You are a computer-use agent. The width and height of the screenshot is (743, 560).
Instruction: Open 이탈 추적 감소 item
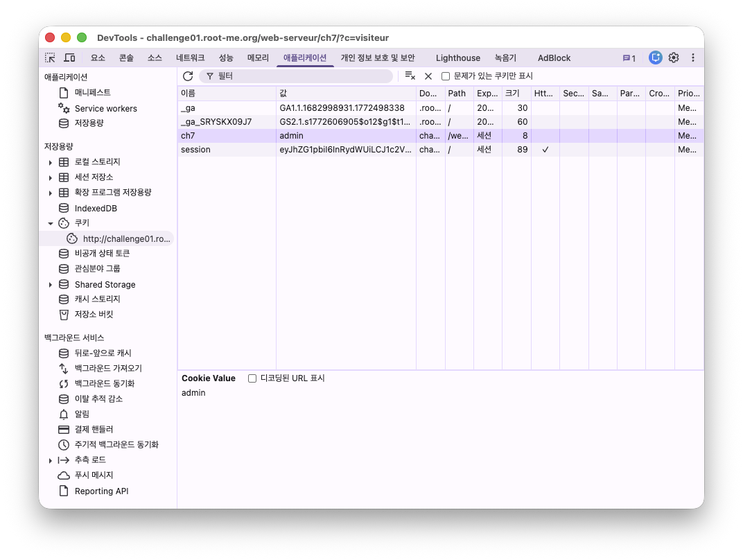98,399
